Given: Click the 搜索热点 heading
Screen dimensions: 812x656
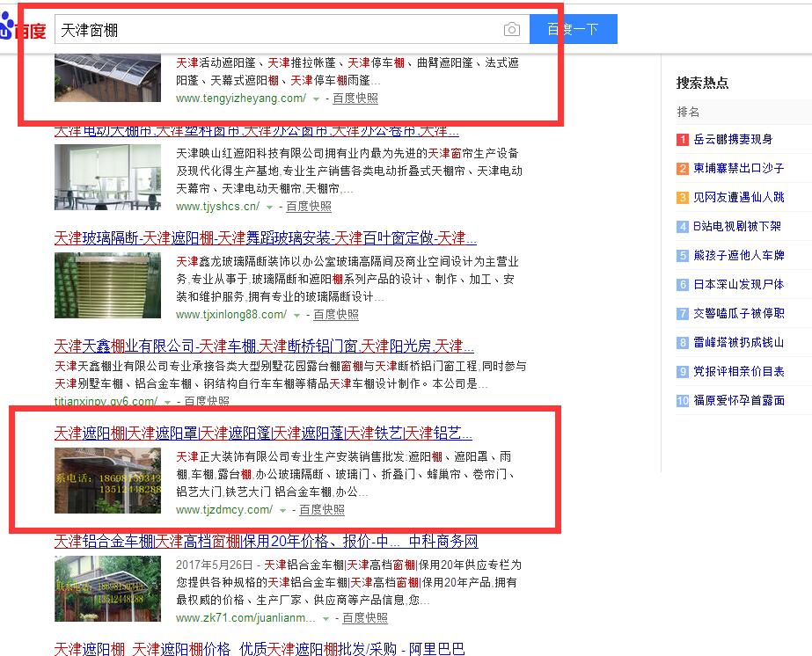Looking at the screenshot, I should tap(702, 83).
